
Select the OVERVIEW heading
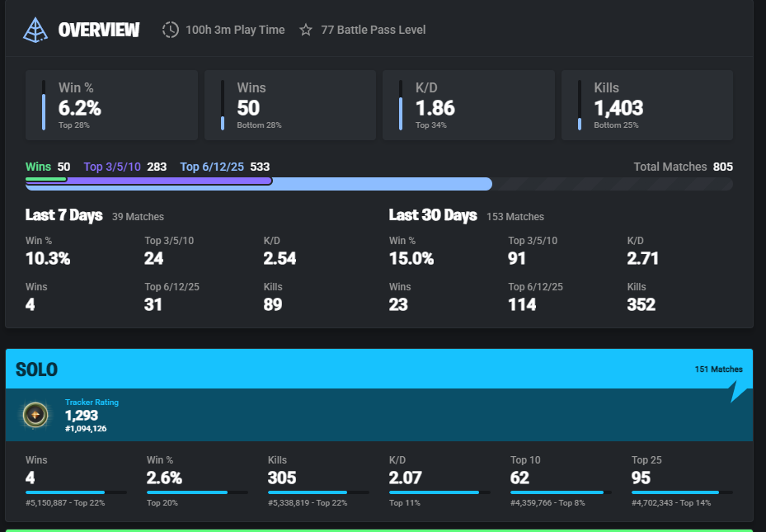point(99,30)
